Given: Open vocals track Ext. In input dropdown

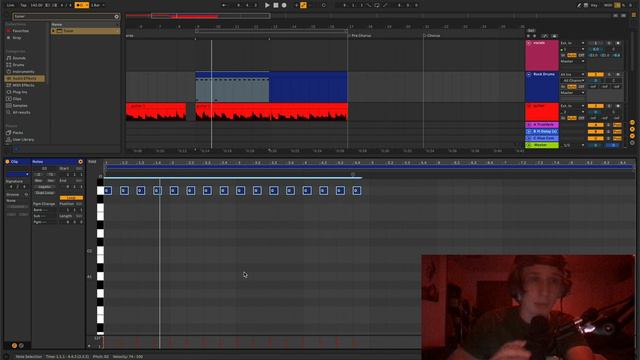Looking at the screenshot, I should (572, 43).
